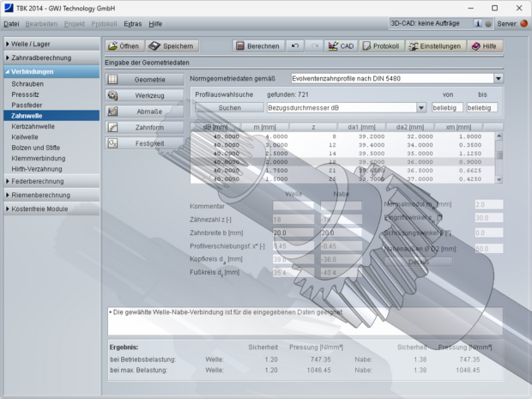
Task: Click Zahnbreite b Welle input field
Action: point(293,233)
